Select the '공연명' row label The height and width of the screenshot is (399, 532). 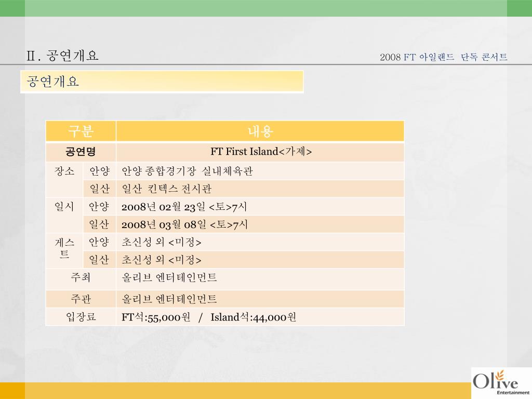coord(81,152)
